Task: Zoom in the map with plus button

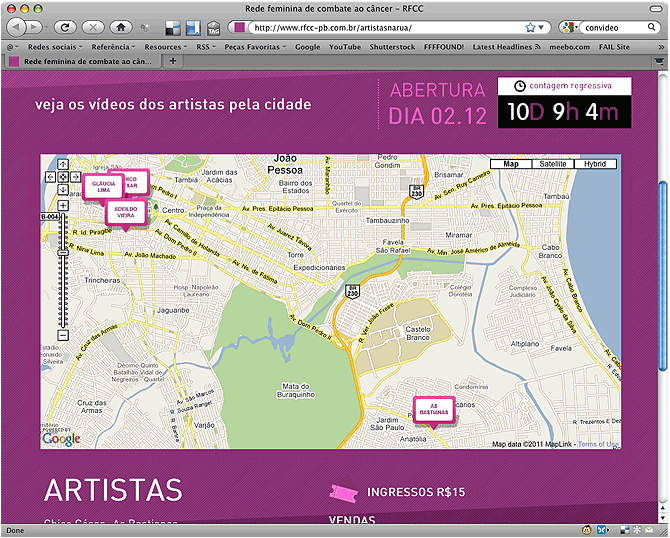Action: 63,206
